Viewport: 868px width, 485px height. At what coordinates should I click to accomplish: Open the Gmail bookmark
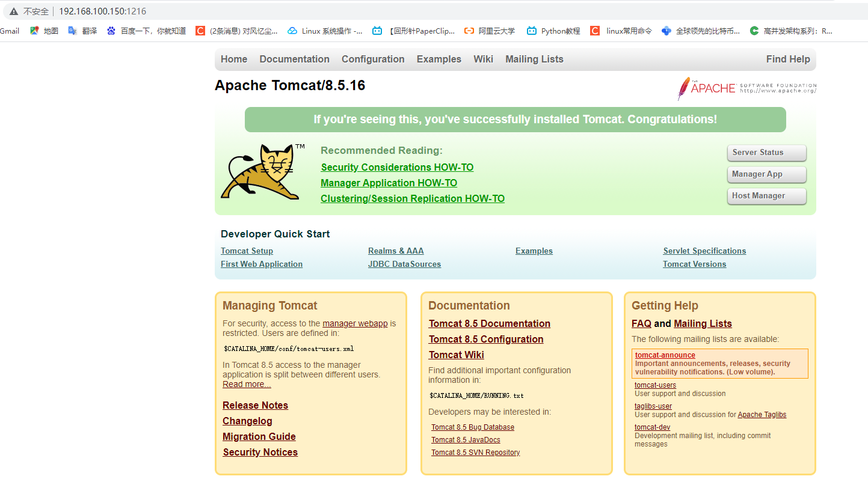point(10,31)
